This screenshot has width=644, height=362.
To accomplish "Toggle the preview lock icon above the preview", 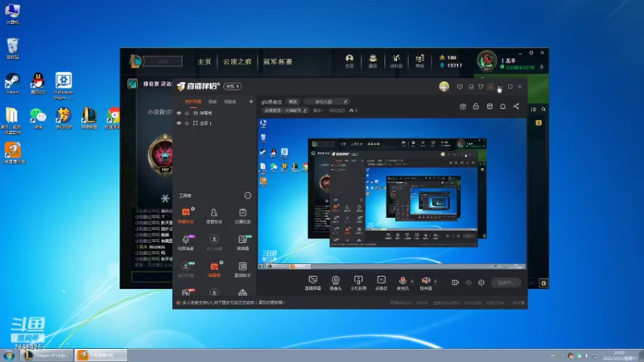I will (x=476, y=106).
